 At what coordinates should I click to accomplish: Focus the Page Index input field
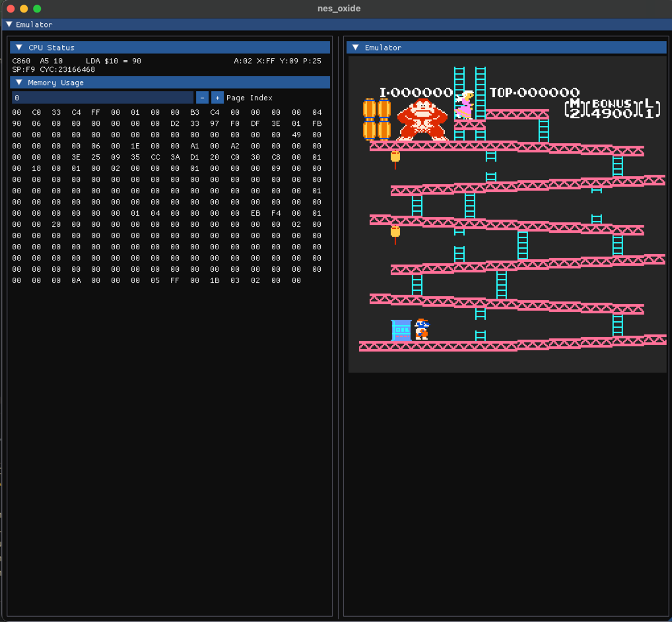click(x=102, y=98)
